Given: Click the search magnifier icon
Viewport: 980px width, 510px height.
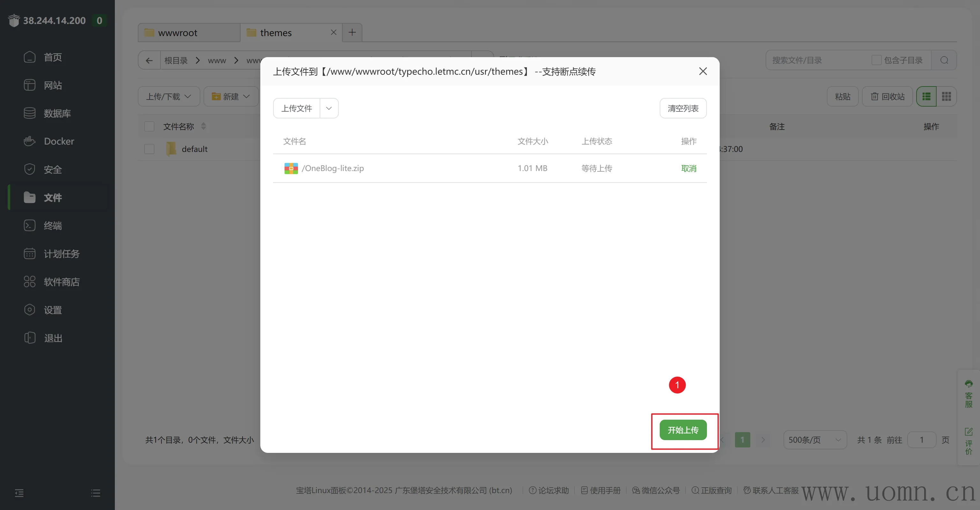Looking at the screenshot, I should click(x=944, y=60).
